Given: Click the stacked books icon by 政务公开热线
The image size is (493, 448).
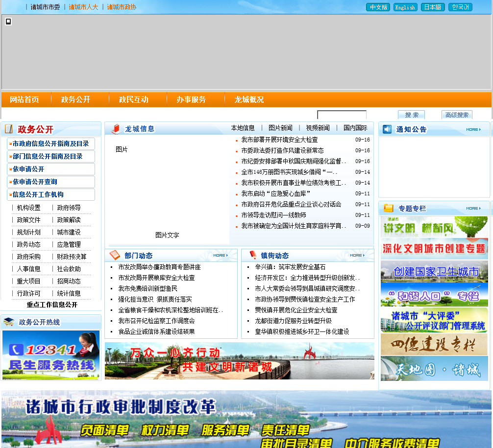Looking at the screenshot, I should coord(9,322).
